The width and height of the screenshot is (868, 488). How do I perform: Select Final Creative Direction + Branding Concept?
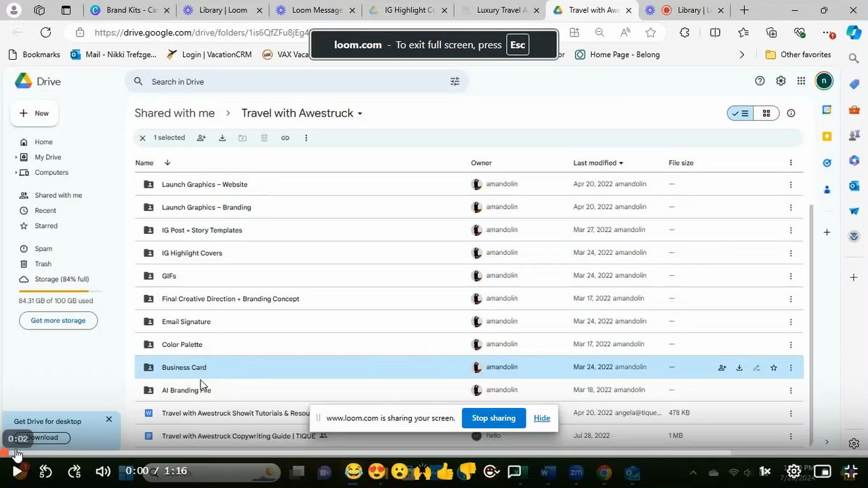[x=469, y=299]
